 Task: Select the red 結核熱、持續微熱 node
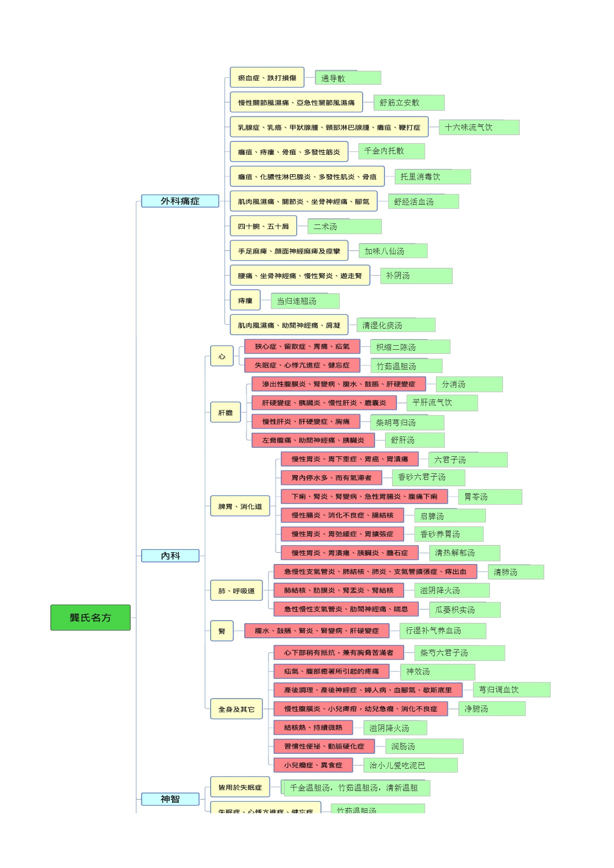[x=313, y=727]
